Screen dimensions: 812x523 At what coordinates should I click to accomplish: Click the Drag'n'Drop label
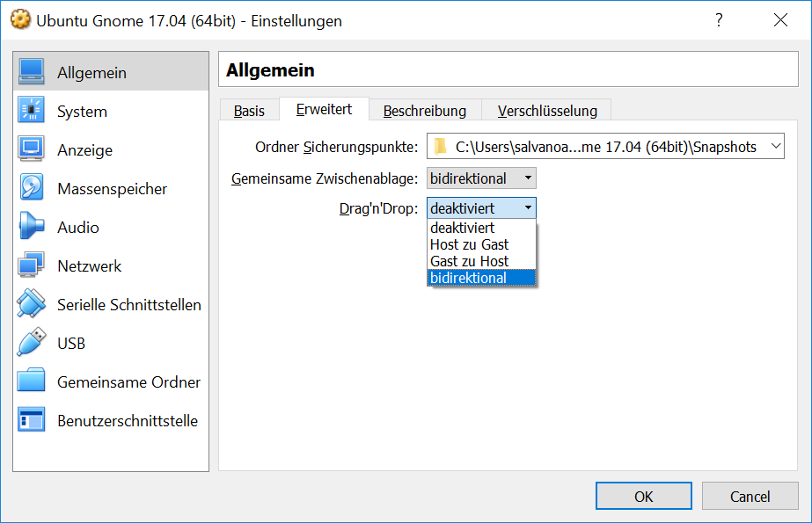coord(378,208)
